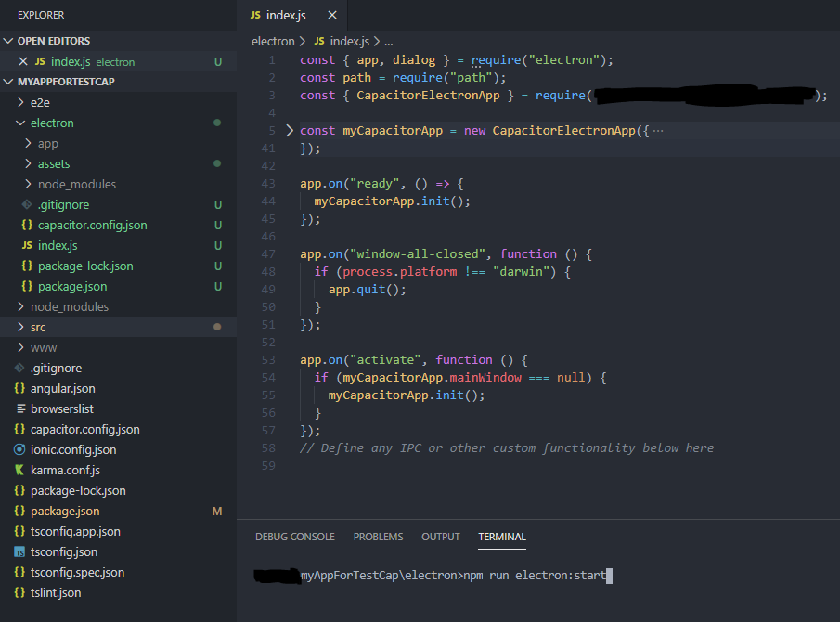Expand the e2e folder
840x622 pixels.
[21, 102]
